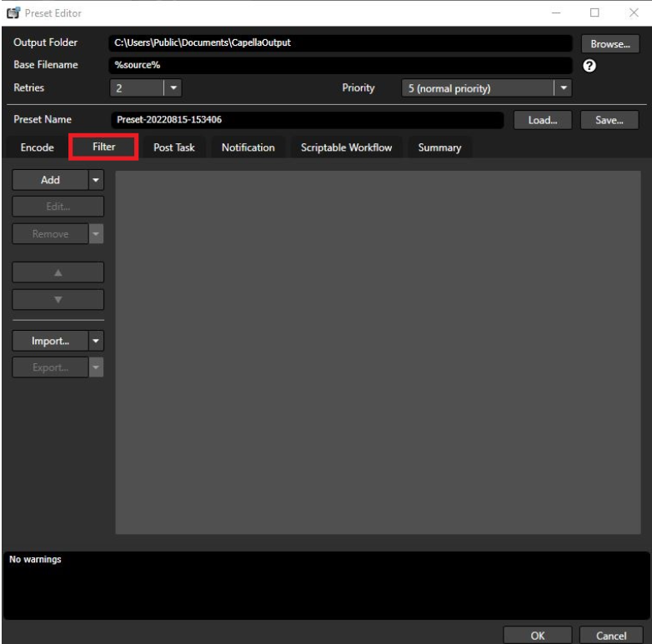Click the Remove button

(x=50, y=234)
